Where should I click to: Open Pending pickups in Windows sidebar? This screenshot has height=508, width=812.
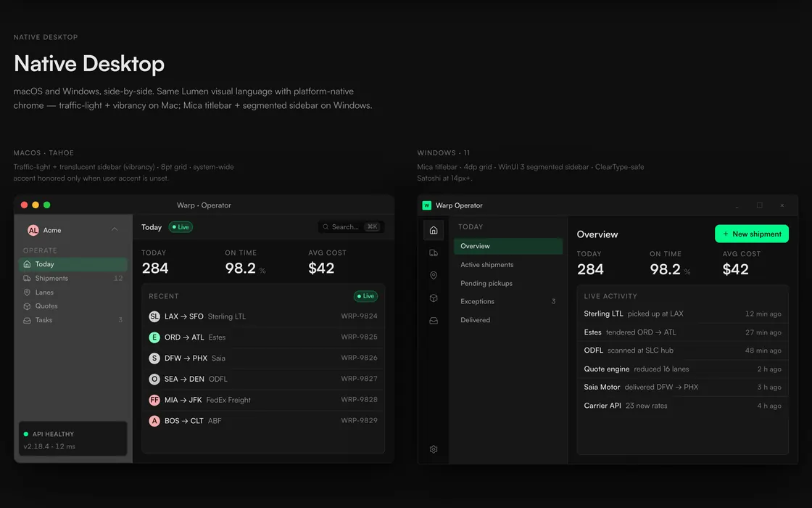508,284
